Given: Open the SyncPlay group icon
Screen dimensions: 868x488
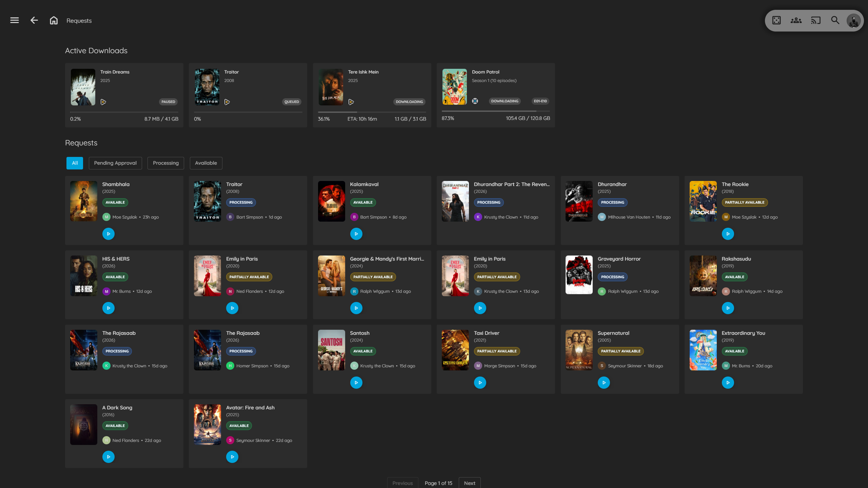Looking at the screenshot, I should click(796, 20).
